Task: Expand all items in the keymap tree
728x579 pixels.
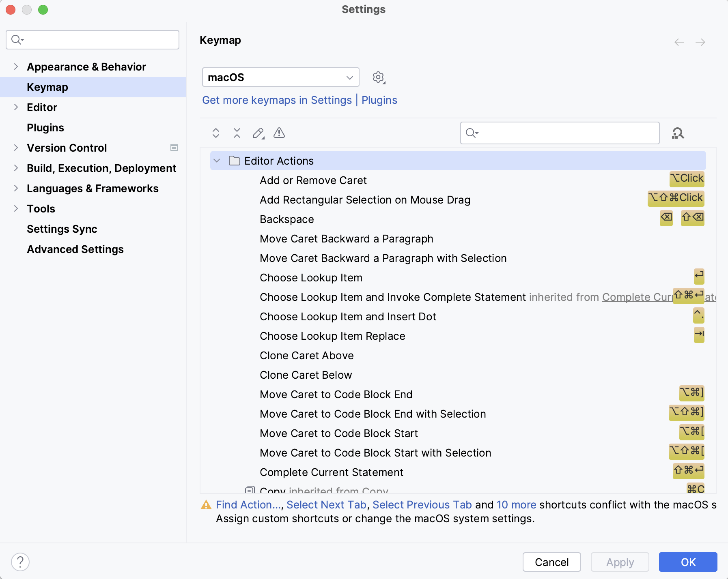Action: (x=215, y=133)
